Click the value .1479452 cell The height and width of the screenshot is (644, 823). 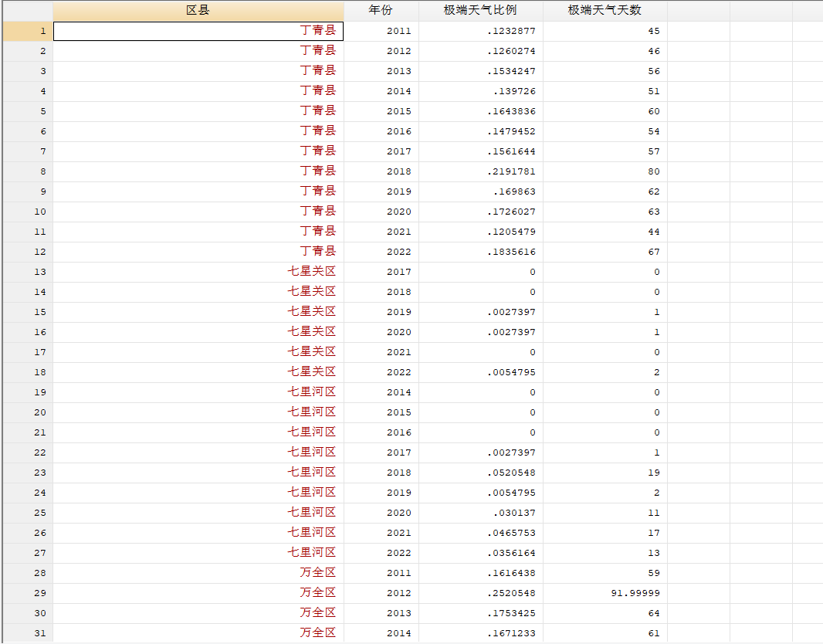(481, 131)
